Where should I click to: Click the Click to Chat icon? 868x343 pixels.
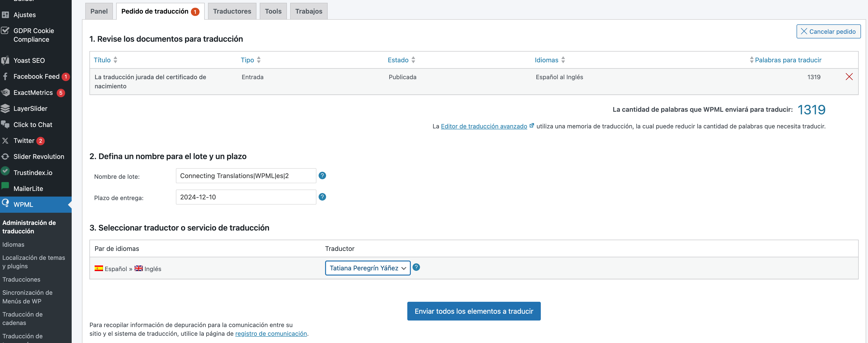(5, 125)
